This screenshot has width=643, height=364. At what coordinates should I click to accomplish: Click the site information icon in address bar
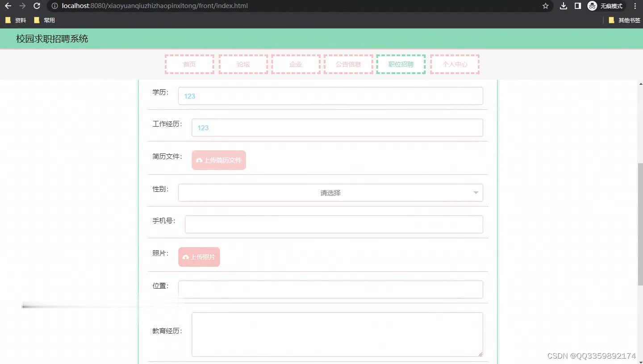[x=54, y=6]
